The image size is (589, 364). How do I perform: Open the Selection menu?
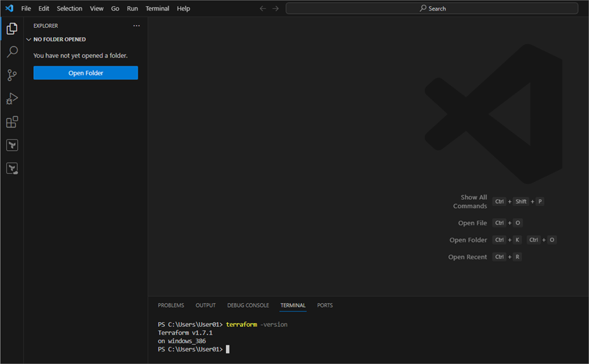70,8
